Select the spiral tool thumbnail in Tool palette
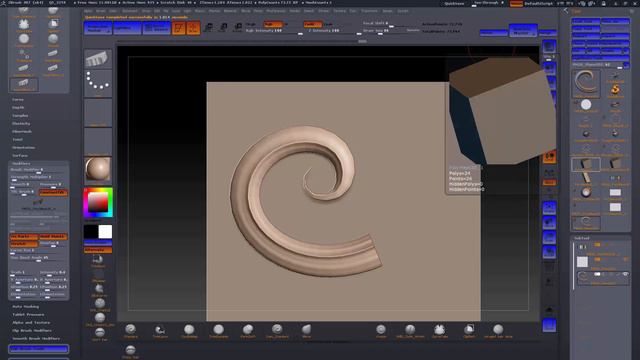This screenshot has height=360, width=640. coord(586,84)
